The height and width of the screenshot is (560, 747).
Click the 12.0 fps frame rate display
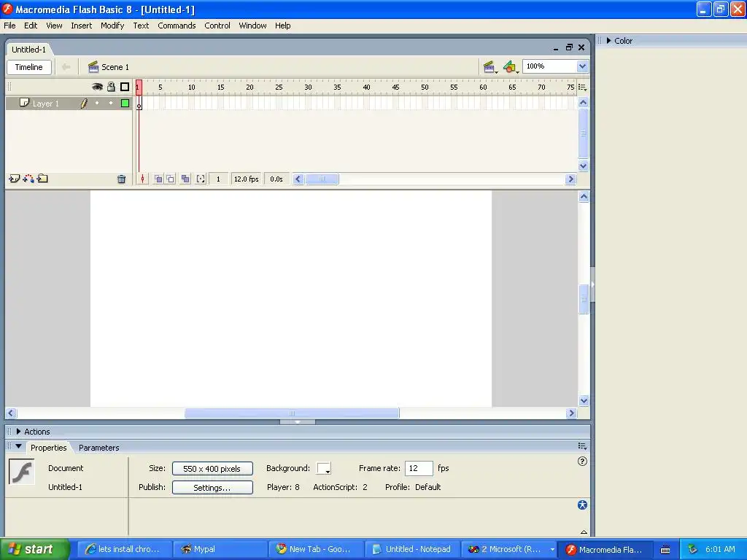click(247, 179)
